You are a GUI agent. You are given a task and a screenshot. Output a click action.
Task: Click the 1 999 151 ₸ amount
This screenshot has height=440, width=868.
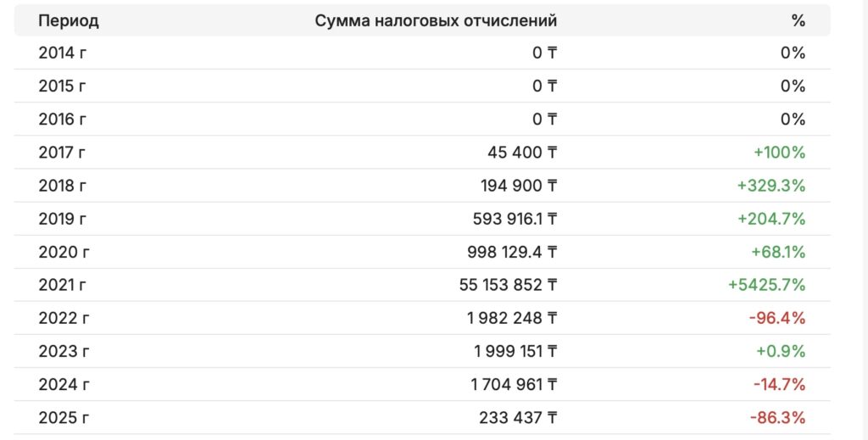click(x=515, y=352)
